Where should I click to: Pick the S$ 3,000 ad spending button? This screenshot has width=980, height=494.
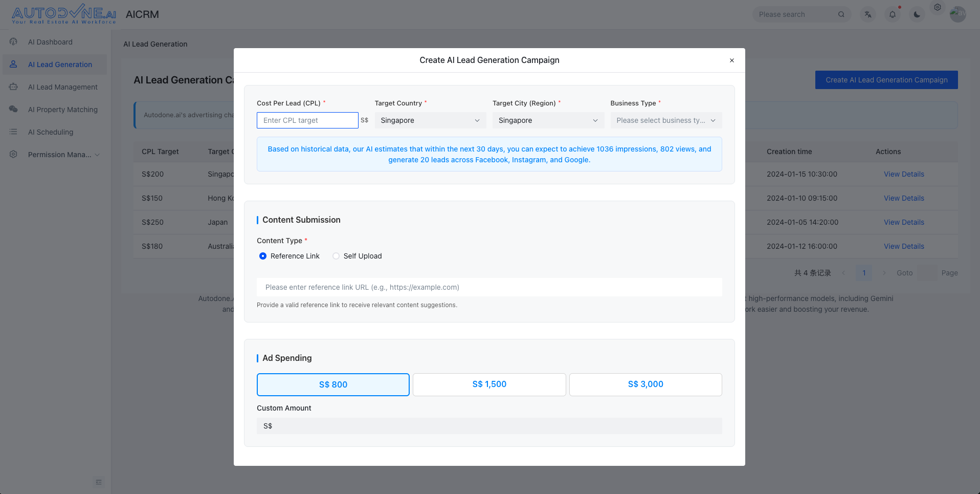click(x=645, y=384)
